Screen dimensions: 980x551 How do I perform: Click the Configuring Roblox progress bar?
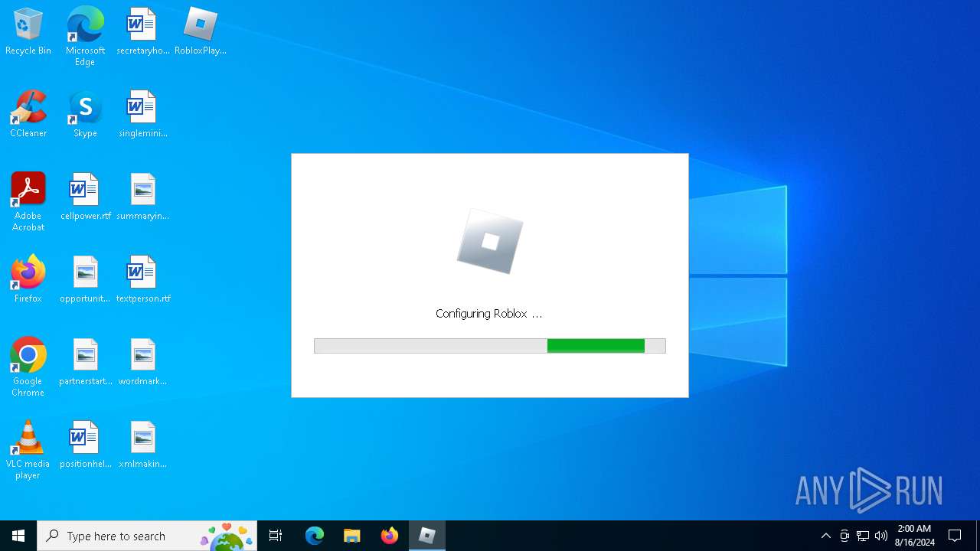click(490, 346)
